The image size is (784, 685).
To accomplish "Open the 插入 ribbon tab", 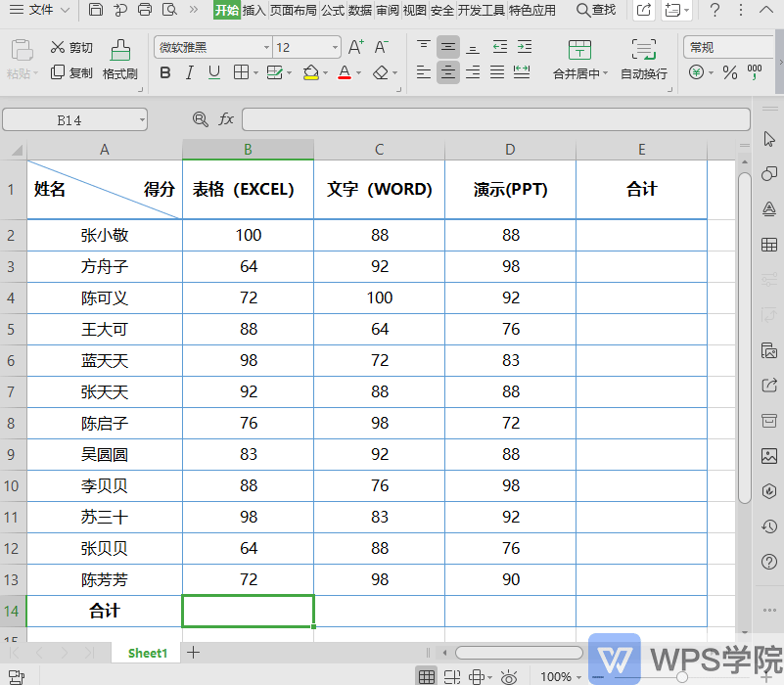I will click(254, 10).
